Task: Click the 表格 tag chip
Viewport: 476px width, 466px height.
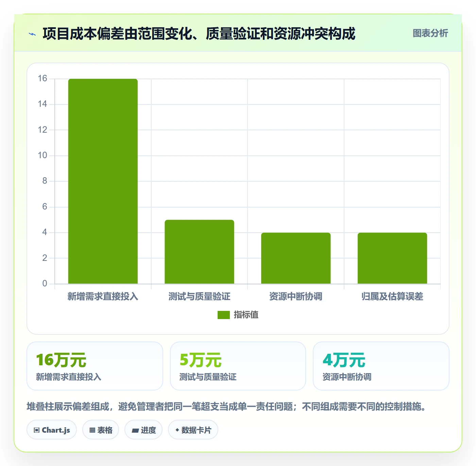Action: 101,430
